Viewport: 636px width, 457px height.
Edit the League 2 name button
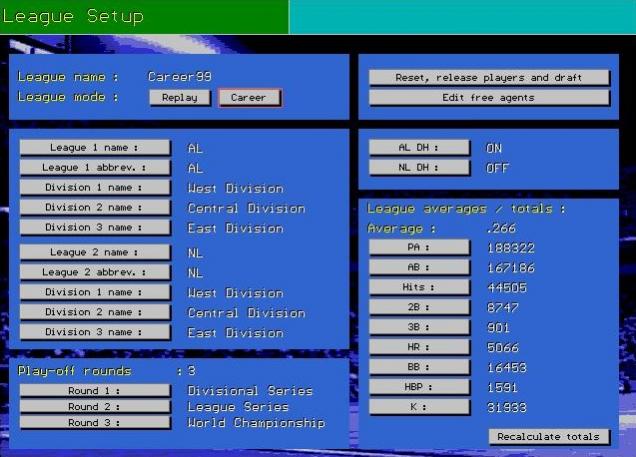[95, 252]
